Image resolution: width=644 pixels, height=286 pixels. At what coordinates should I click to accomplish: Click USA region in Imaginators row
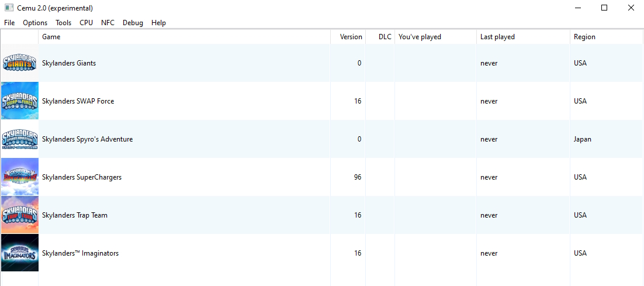pos(580,253)
